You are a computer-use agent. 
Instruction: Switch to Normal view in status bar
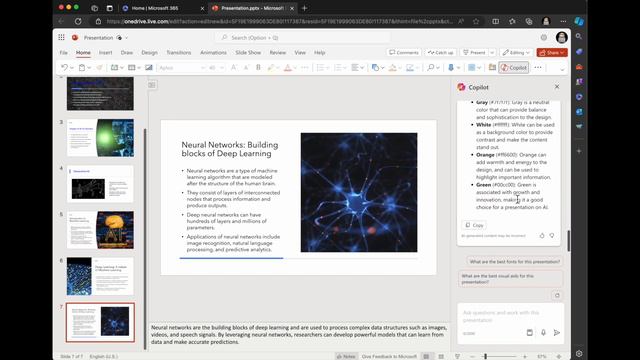pos(426,356)
